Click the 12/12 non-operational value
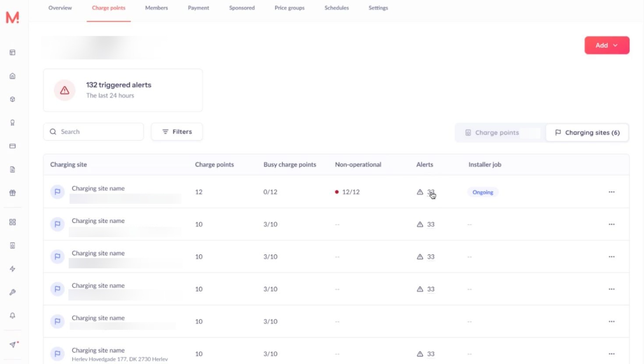 coord(350,192)
